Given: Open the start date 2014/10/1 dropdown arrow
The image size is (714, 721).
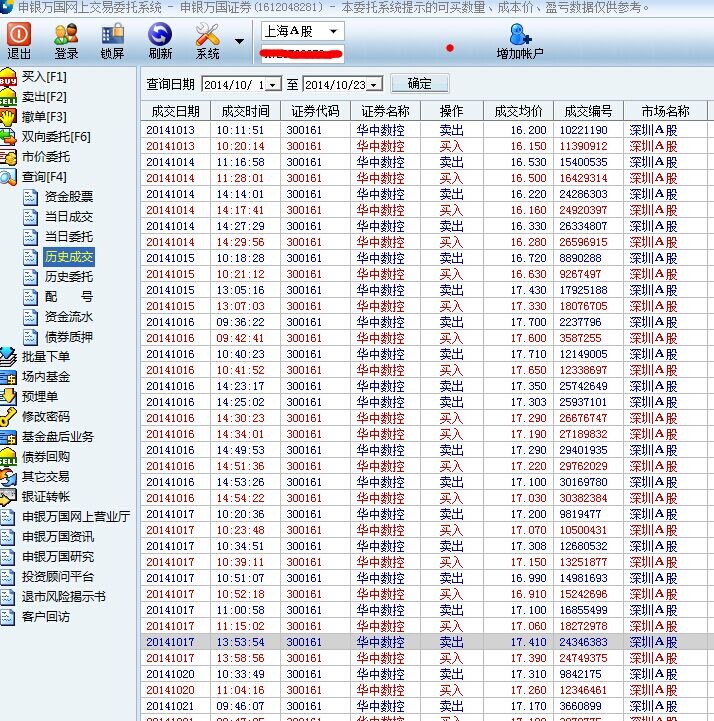Looking at the screenshot, I should (273, 85).
